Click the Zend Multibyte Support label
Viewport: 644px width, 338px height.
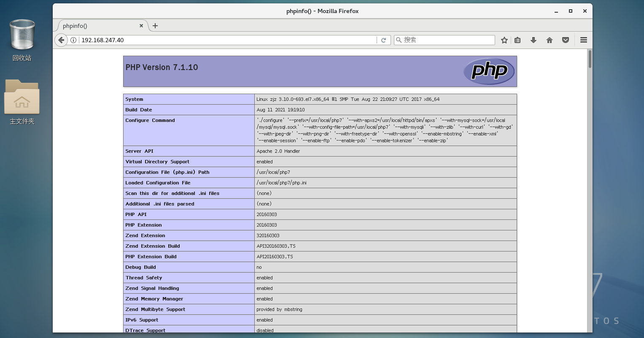(x=155, y=309)
